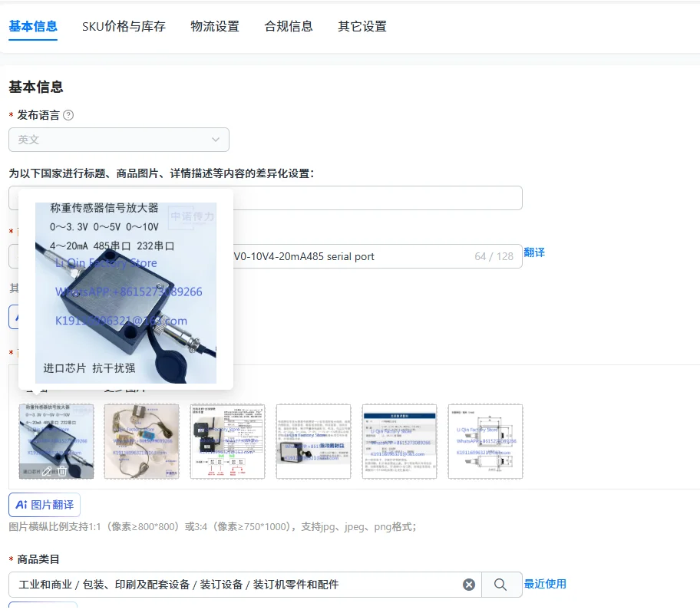Click the 图片横纵比例支持 hint text

coord(213,526)
